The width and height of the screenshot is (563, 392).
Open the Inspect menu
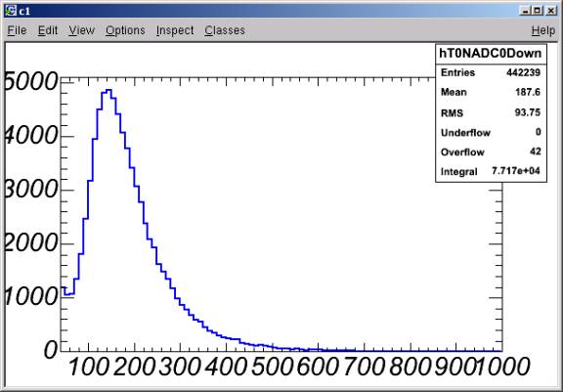[x=175, y=30]
